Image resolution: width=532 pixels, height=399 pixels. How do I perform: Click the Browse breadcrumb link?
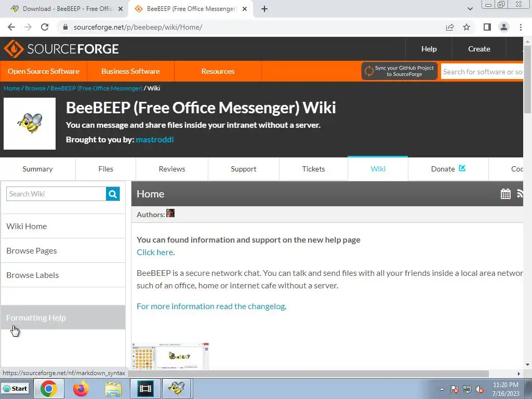click(35, 88)
